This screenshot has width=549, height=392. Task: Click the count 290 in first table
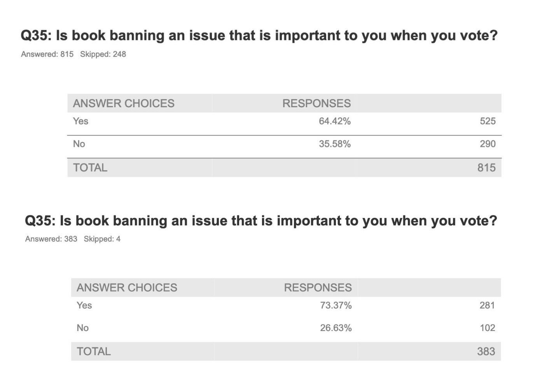488,144
